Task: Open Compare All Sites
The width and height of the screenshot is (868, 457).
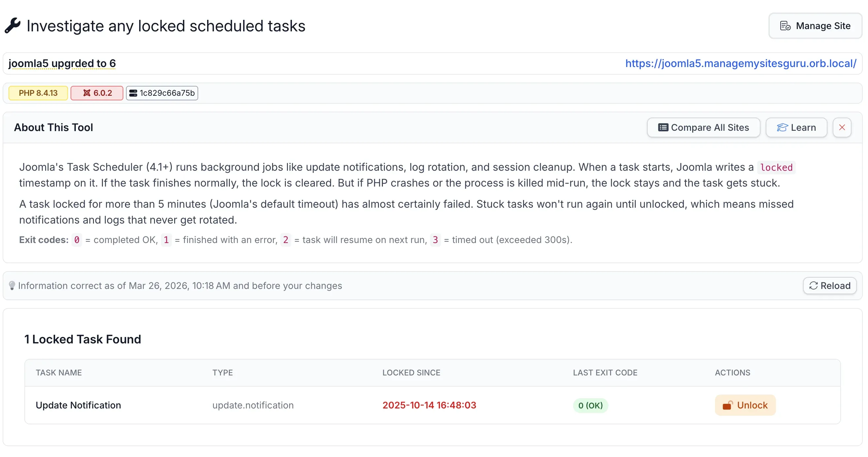Action: click(x=703, y=127)
